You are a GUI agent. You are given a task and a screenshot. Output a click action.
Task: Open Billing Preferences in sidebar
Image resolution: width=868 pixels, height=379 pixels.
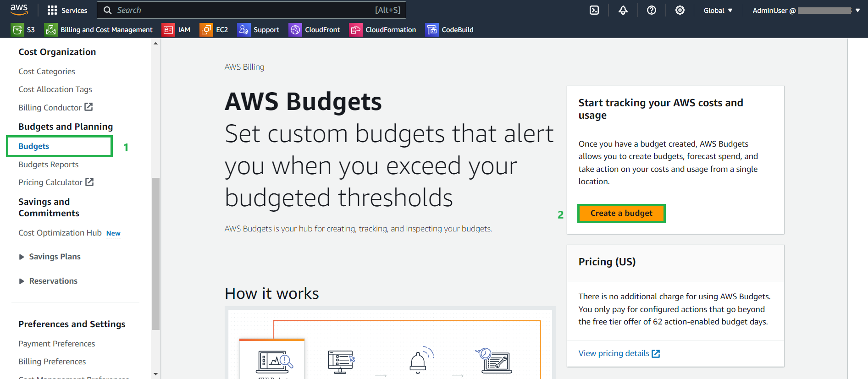coord(52,362)
